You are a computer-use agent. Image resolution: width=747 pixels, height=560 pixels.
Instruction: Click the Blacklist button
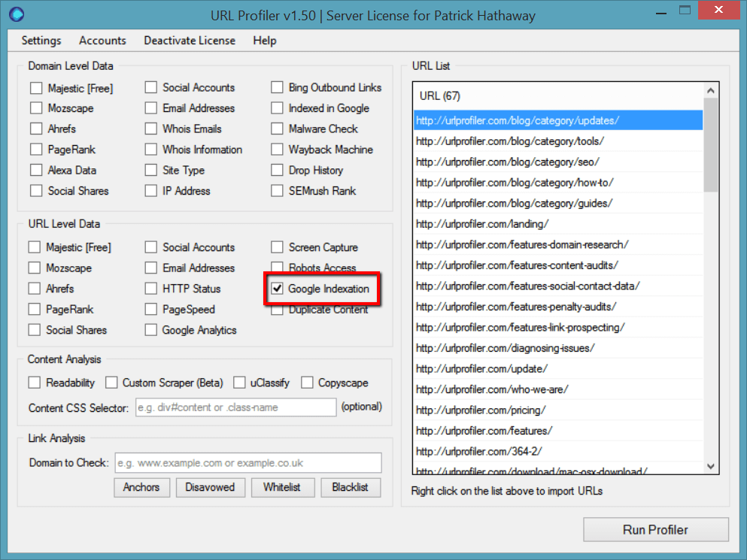[x=350, y=488]
